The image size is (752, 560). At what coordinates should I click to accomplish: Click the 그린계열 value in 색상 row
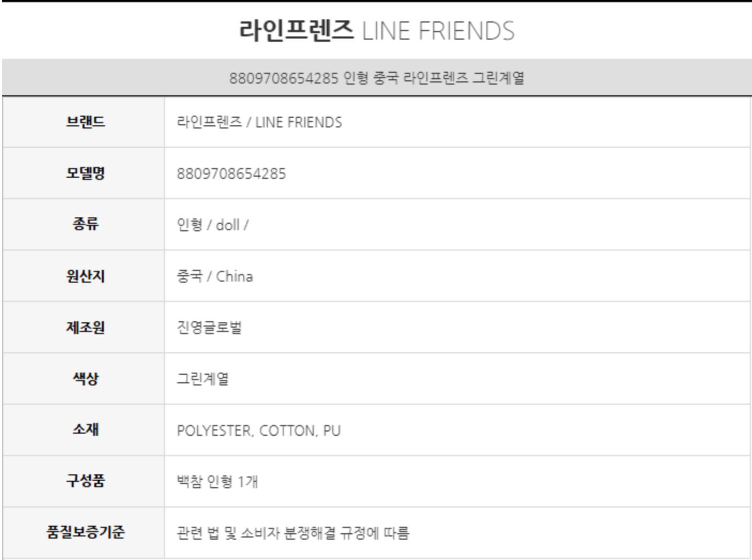point(203,379)
